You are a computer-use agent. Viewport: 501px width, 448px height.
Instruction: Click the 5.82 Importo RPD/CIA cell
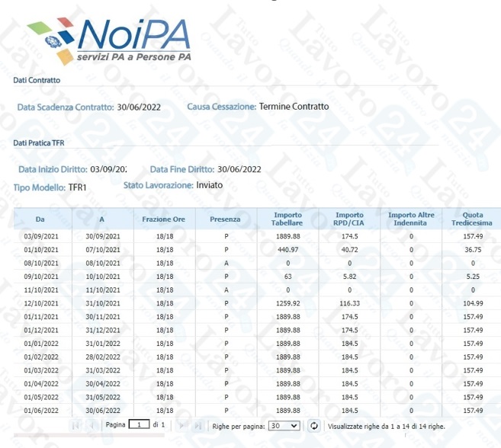pos(349,277)
